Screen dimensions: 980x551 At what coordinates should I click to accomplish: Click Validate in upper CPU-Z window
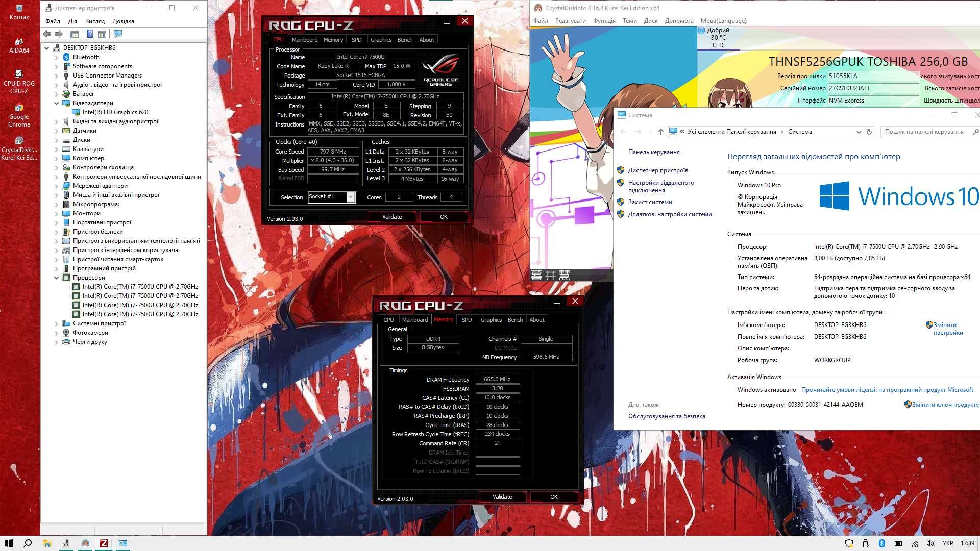click(392, 217)
